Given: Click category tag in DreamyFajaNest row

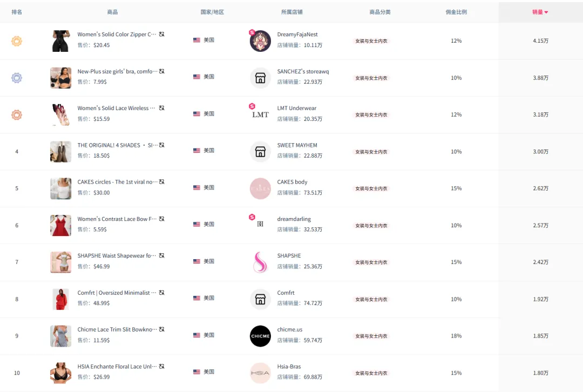Looking at the screenshot, I should (371, 41).
